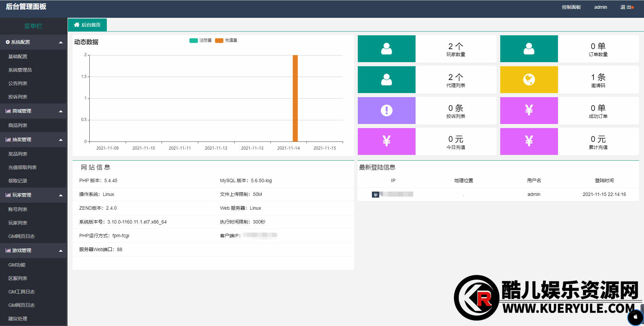Click the yen icon for 累计充值
Viewport: 644px width, 326px height.
(529, 141)
